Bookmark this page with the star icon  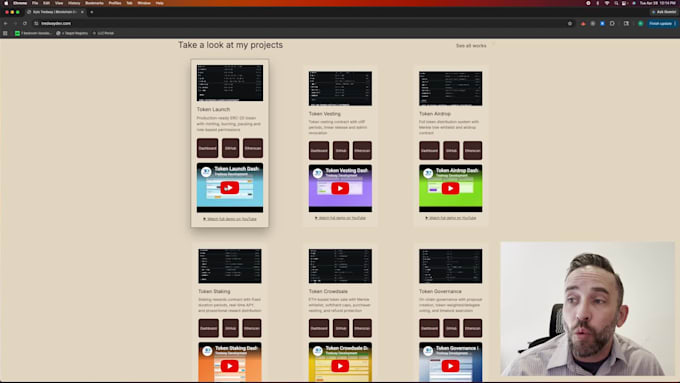pyautogui.click(x=570, y=23)
